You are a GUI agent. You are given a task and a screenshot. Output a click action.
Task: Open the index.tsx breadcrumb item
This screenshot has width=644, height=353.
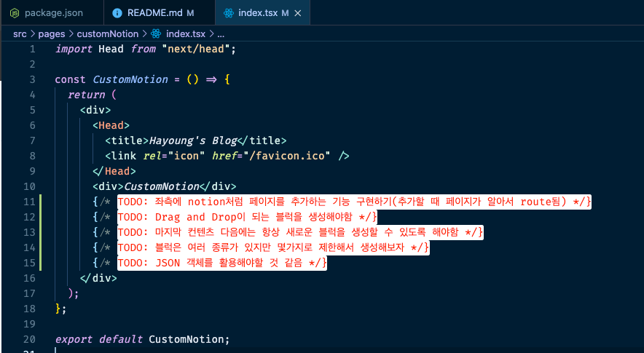[x=186, y=33]
